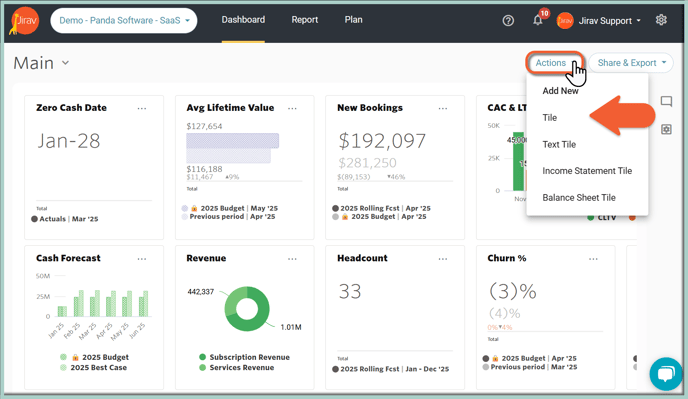Click the 442,337 revenue chart label
The image size is (688, 399).
[x=201, y=292]
